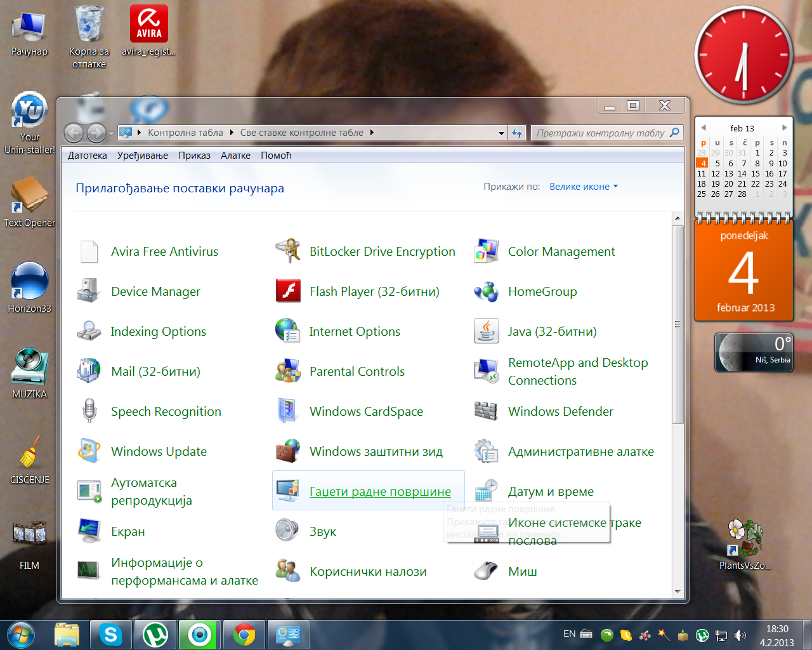The width and height of the screenshot is (812, 650).
Task: Launch uTorrent from the taskbar
Action: pyautogui.click(x=155, y=635)
